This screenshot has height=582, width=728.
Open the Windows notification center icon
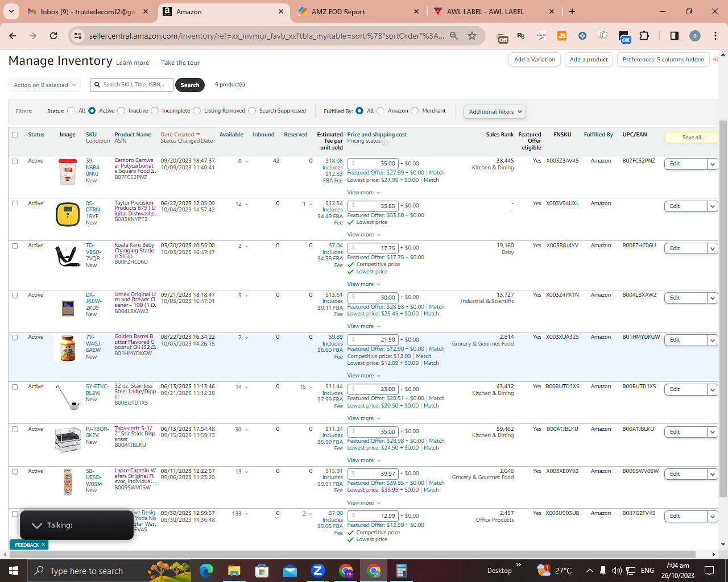click(x=709, y=571)
